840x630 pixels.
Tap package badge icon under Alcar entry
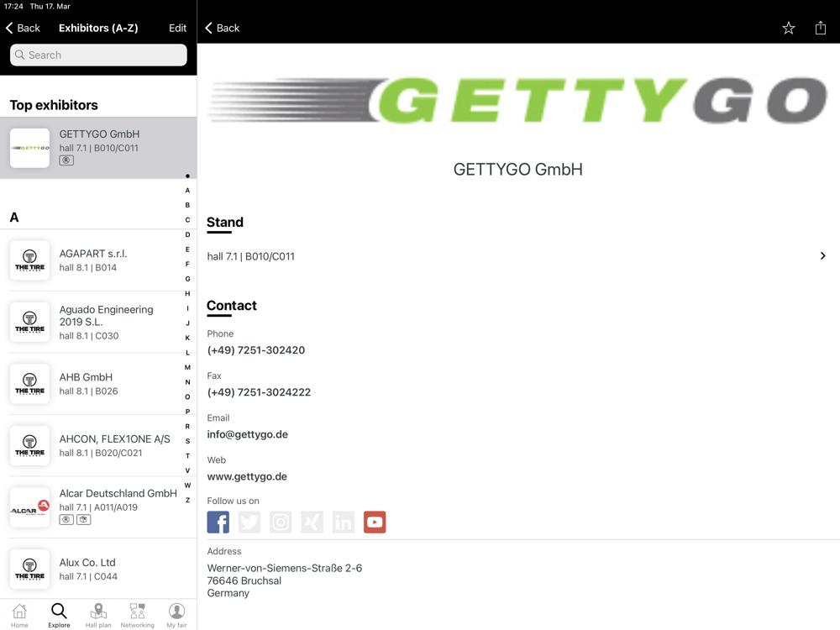click(x=83, y=520)
